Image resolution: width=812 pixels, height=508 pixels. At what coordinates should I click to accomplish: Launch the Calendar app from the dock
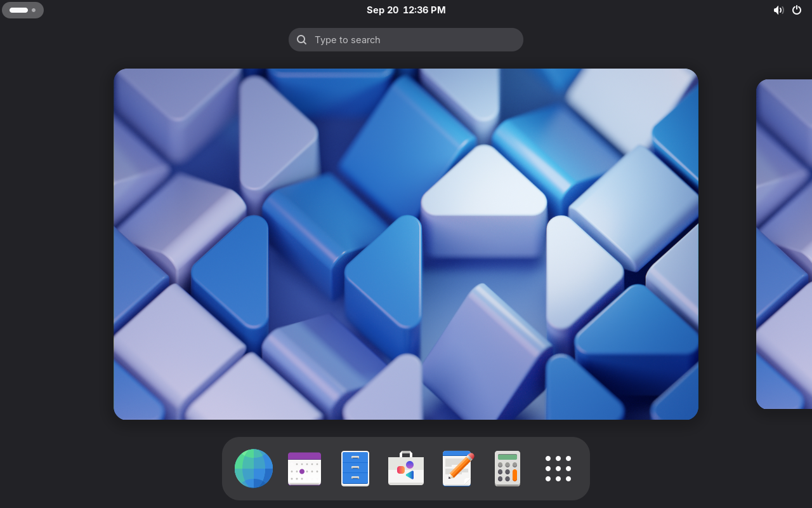[304, 469]
